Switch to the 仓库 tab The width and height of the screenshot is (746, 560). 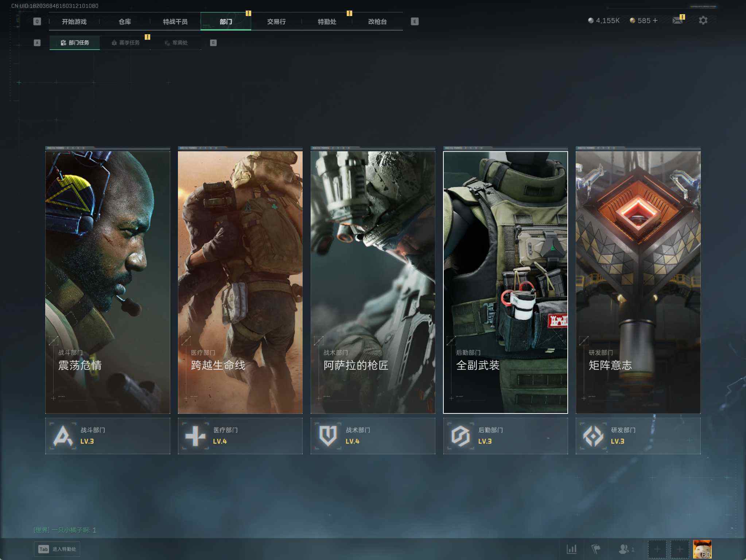click(x=125, y=22)
